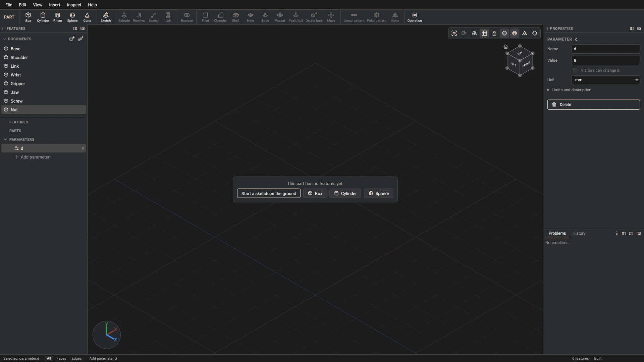The image size is (644, 362).
Task: Select the toolbar Cylinder primitive tool
Action: tap(43, 17)
